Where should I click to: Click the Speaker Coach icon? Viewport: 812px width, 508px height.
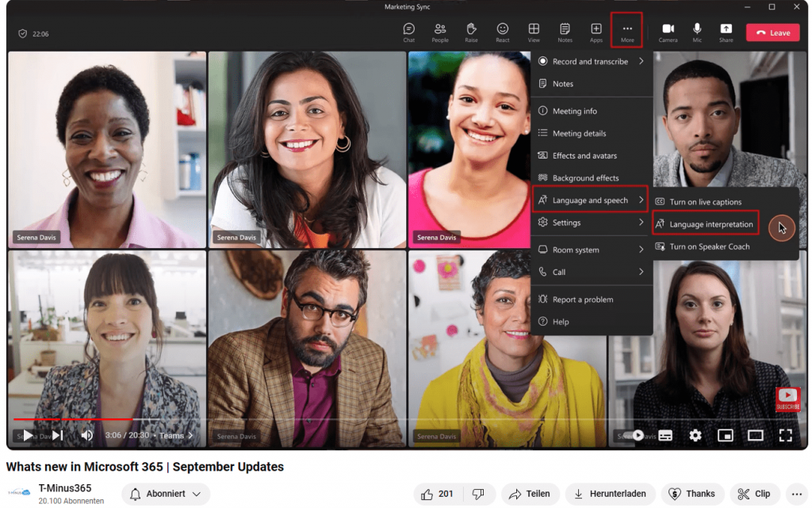(x=660, y=246)
